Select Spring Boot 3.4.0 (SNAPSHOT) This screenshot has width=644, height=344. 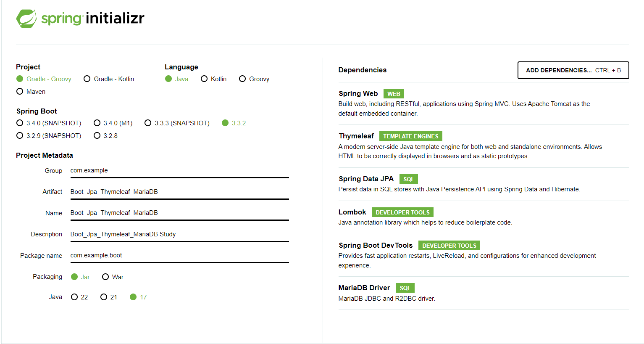(49, 123)
